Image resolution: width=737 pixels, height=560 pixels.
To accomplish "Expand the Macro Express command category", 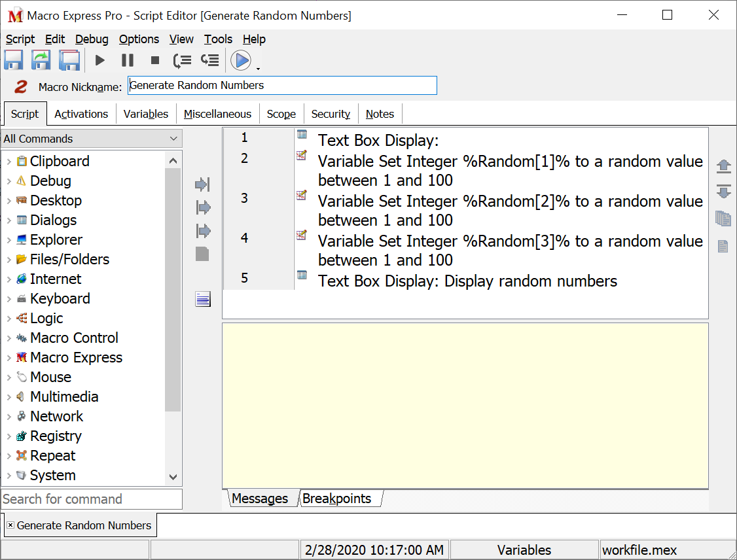I will (x=9, y=358).
